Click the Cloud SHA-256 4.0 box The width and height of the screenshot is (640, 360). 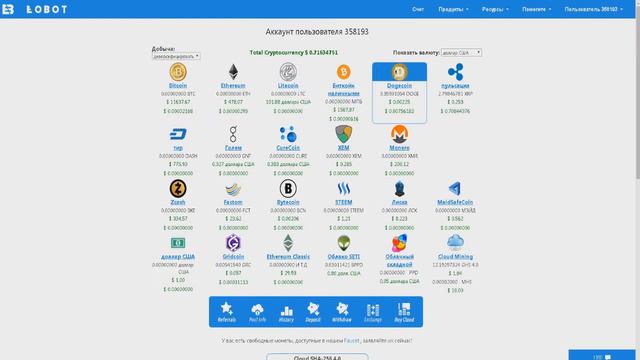317,357
